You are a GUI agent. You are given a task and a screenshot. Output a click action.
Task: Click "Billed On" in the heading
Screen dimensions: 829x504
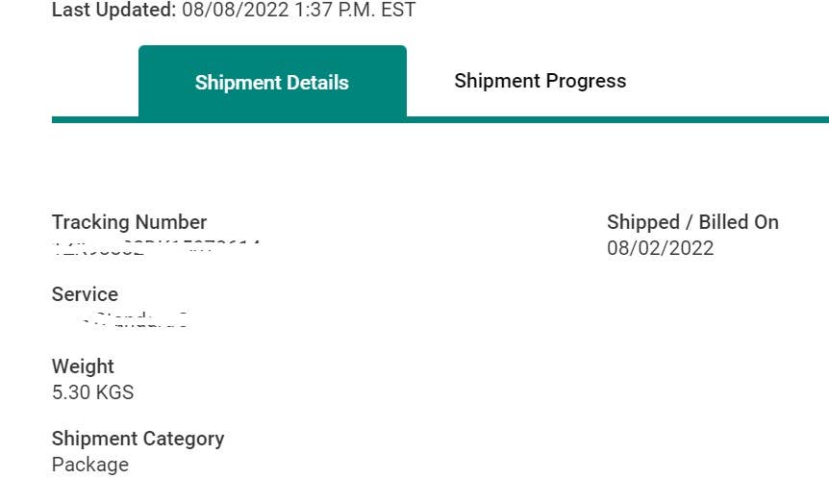tap(739, 222)
